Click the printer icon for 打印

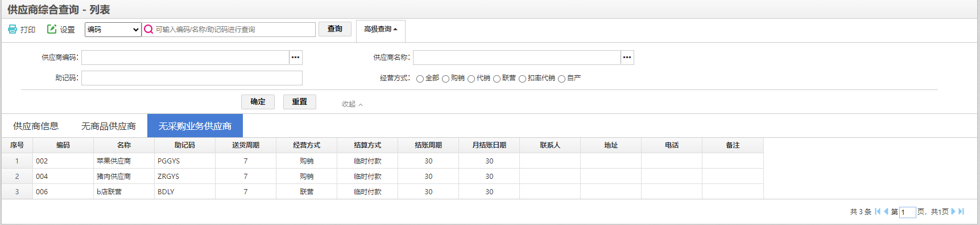(x=13, y=29)
